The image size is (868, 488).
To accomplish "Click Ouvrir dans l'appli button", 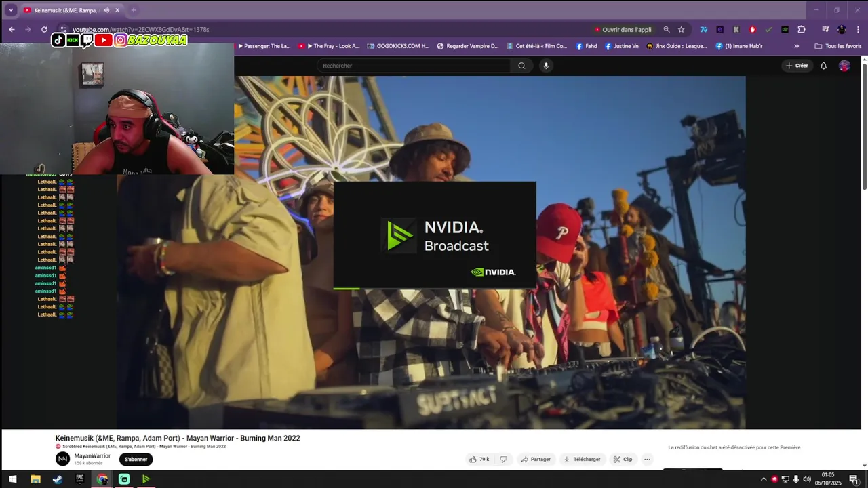I will 623,29.
